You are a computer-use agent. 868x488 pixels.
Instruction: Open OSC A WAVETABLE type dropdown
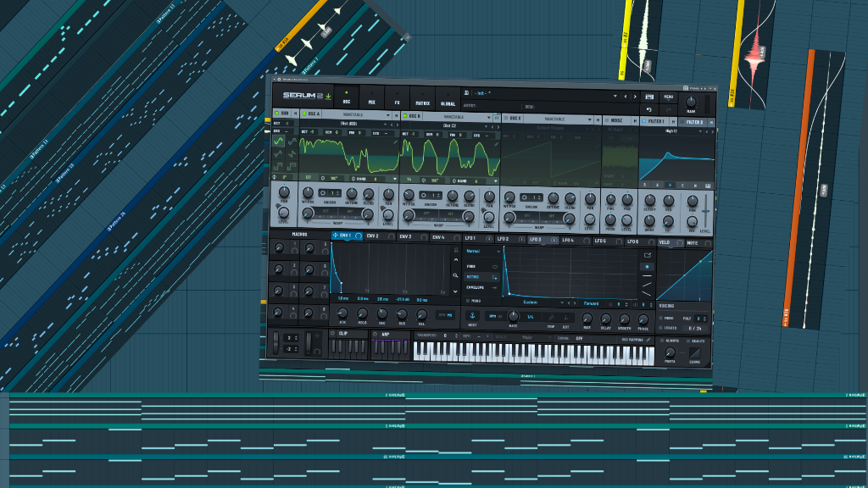click(x=357, y=114)
